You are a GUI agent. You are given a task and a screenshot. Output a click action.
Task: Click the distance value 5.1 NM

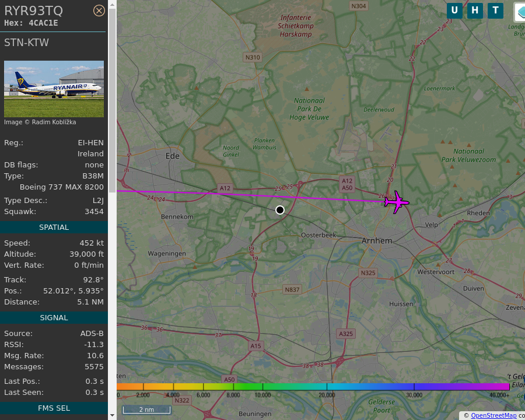[90, 302]
